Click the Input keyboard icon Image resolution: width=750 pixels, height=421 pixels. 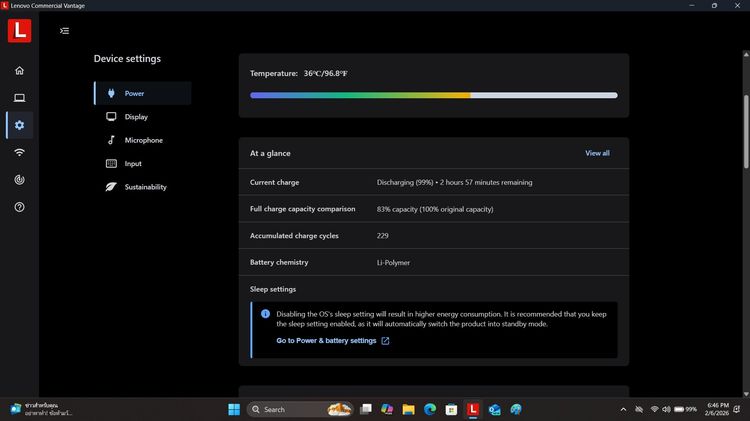pyautogui.click(x=111, y=164)
